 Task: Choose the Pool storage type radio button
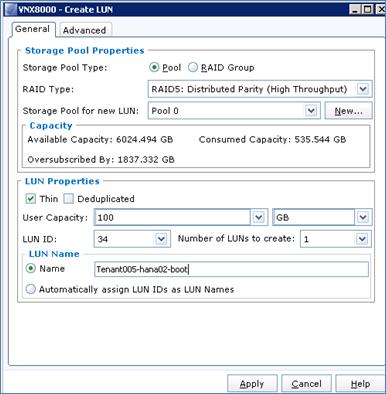click(x=154, y=67)
